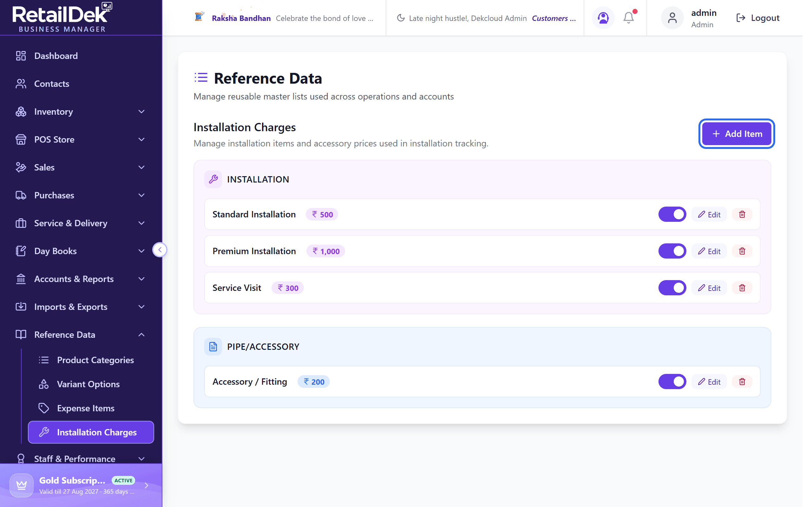
Task: Click the purple support avatar icon
Action: (x=603, y=18)
